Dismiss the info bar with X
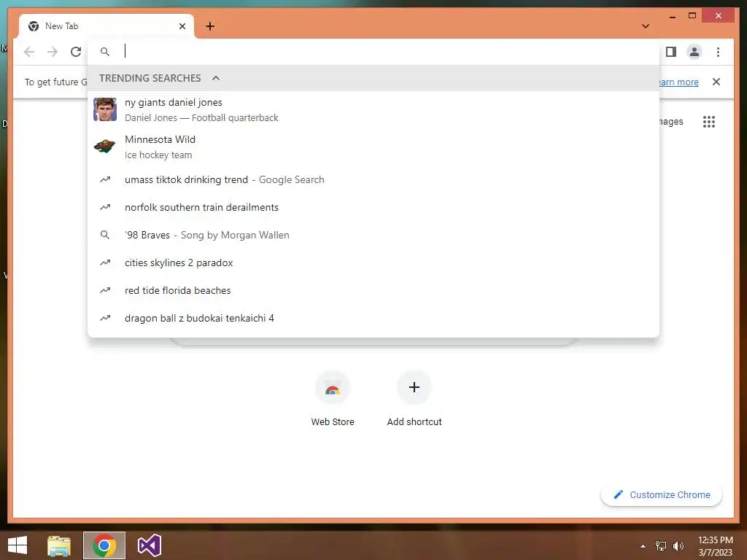The height and width of the screenshot is (560, 747). (716, 82)
